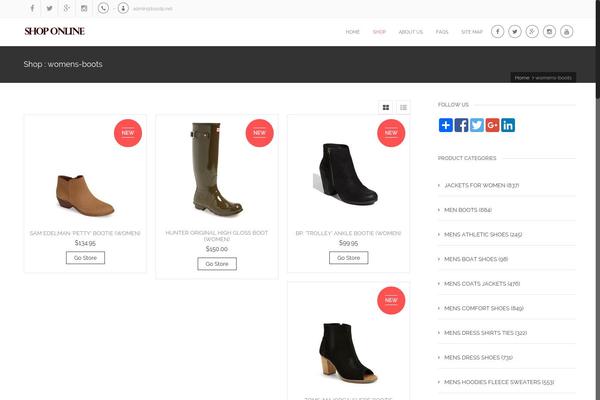This screenshot has width=600, height=400.
Task: Open the black peep-toe bootie image
Action: tap(349, 353)
